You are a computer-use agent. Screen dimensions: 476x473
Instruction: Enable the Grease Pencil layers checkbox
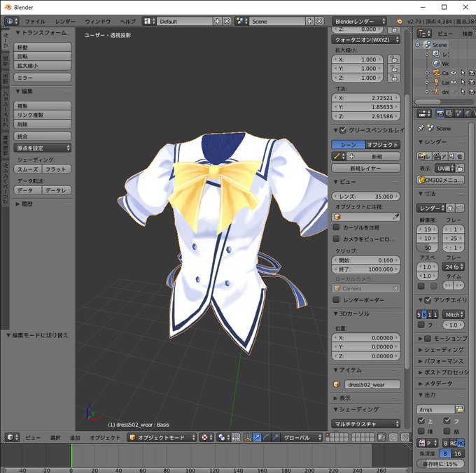[343, 130]
